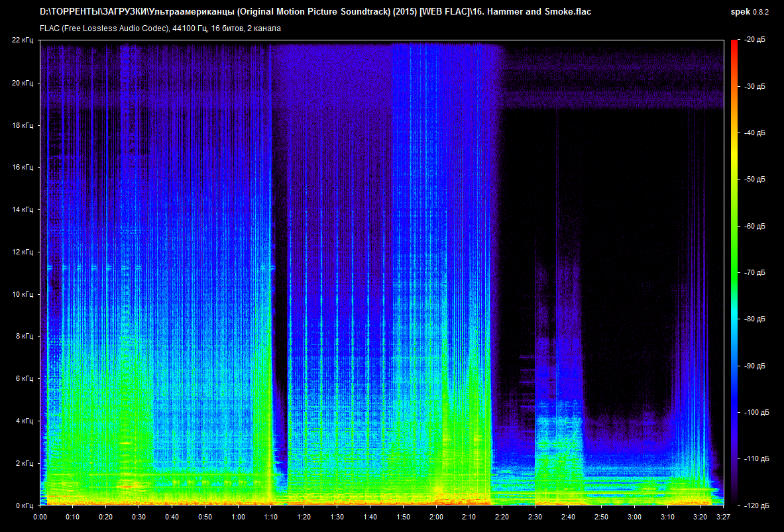
Task: Click the '-70 дБ' scale label
Action: tap(754, 273)
